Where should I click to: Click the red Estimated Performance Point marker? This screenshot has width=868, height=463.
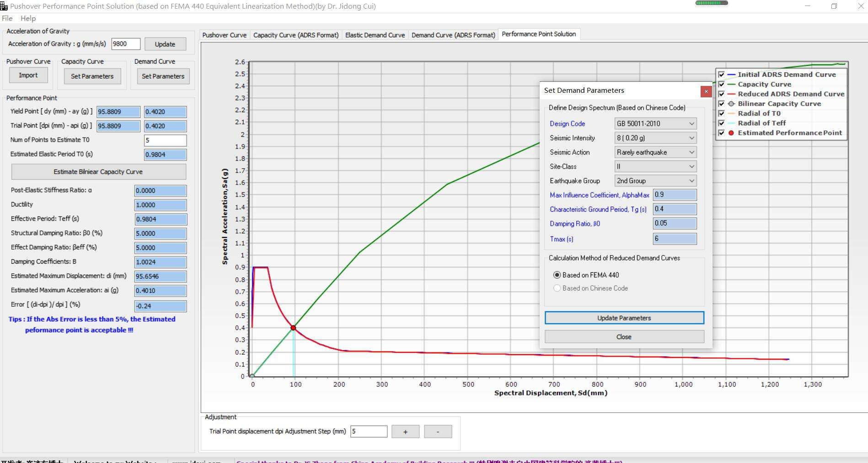click(293, 328)
